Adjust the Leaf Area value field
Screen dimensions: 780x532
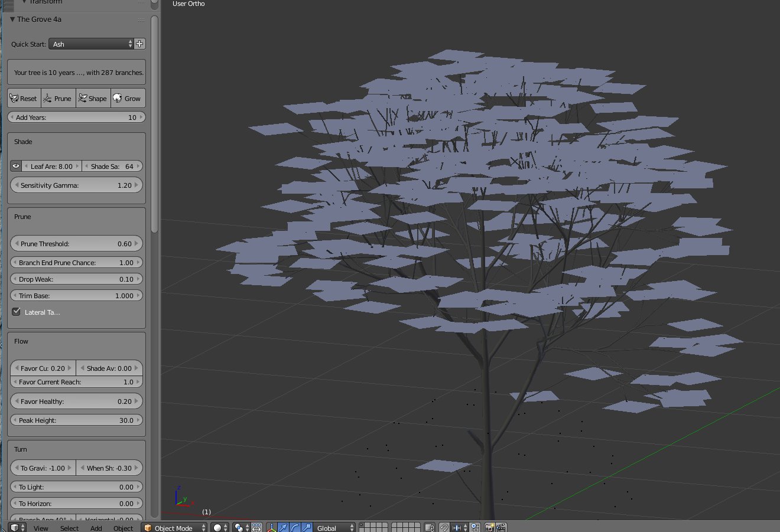click(51, 167)
